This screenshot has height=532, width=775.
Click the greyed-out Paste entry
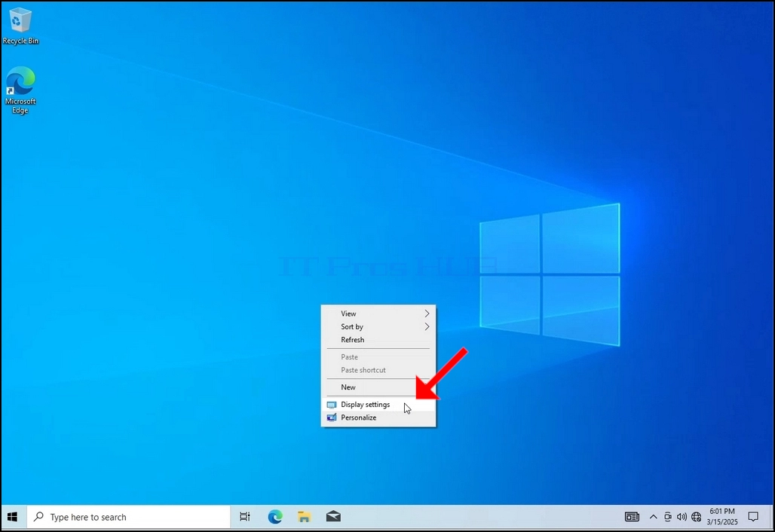tap(378, 356)
